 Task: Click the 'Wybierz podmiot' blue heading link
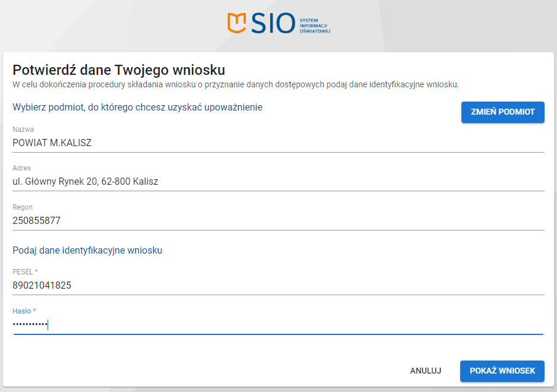pos(138,108)
